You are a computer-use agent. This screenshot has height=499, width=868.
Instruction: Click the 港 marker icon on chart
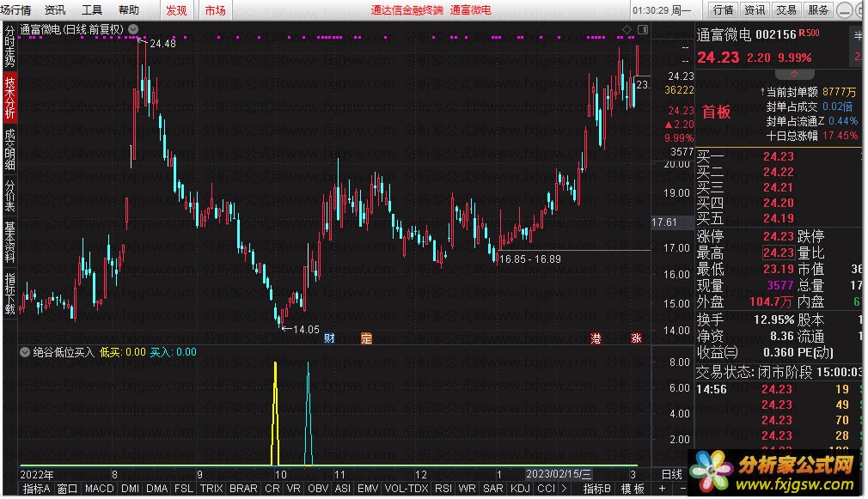tap(596, 338)
